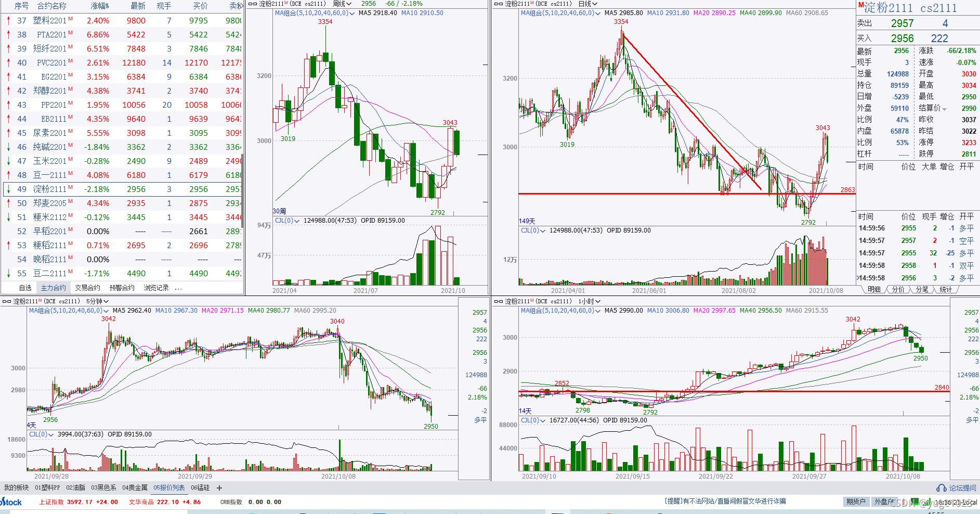Screen dimensions: 980x514
Task: Select 郑麦2205 contract row
Action: tap(123, 203)
